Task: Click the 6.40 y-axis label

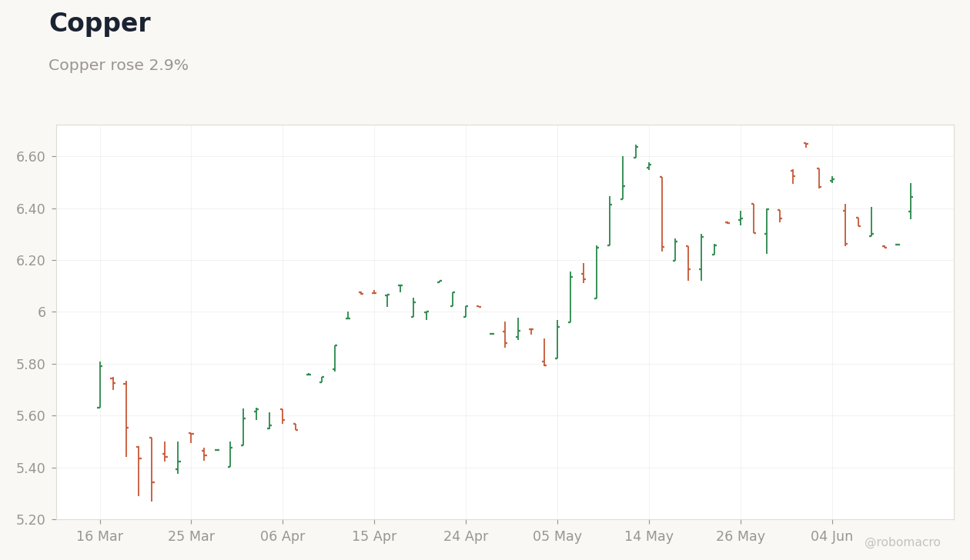Action: coord(32,208)
